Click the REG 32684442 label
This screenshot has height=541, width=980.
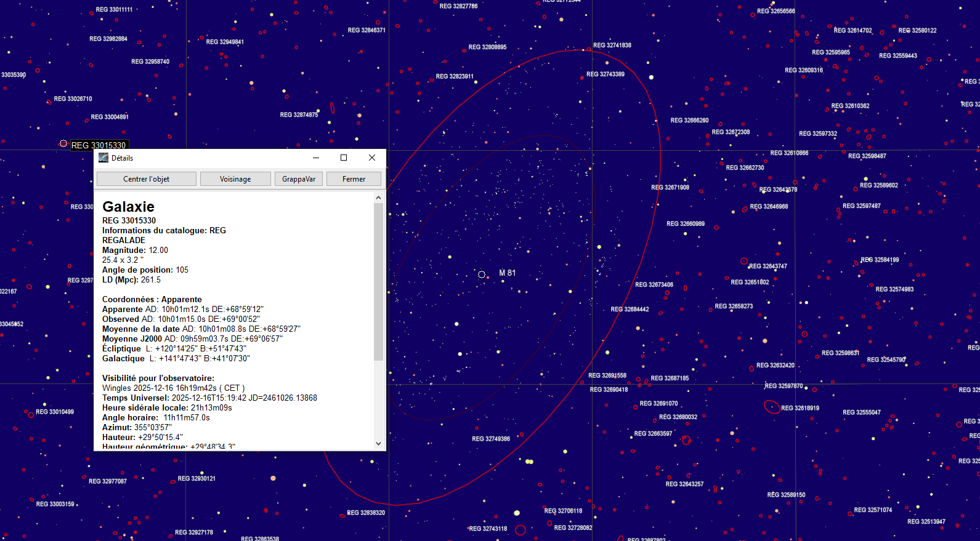630,309
